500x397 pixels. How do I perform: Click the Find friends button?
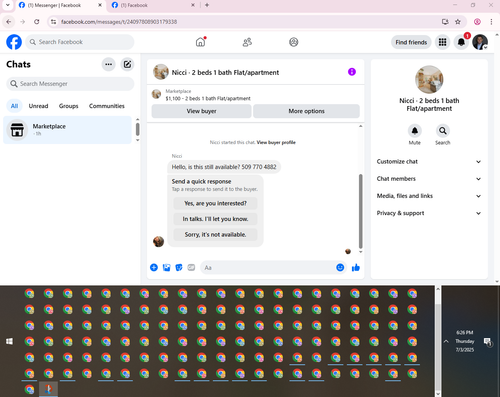pos(411,42)
